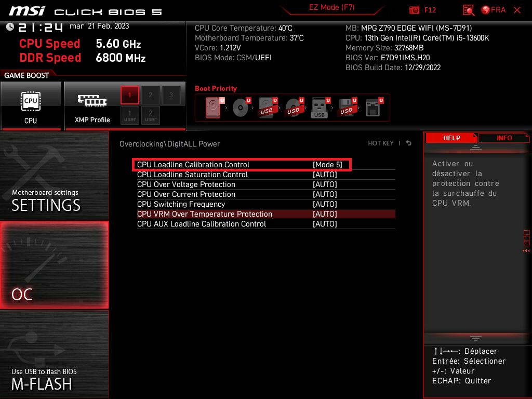Screen dimensions: 532x399
Task: Click the red arrows on the right side panel edge
Action: tap(526, 251)
